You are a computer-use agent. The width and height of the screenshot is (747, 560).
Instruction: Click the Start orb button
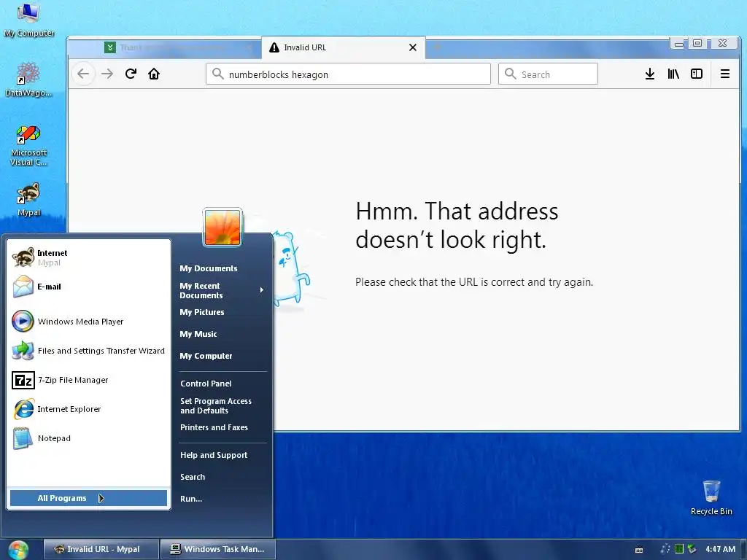(18, 550)
